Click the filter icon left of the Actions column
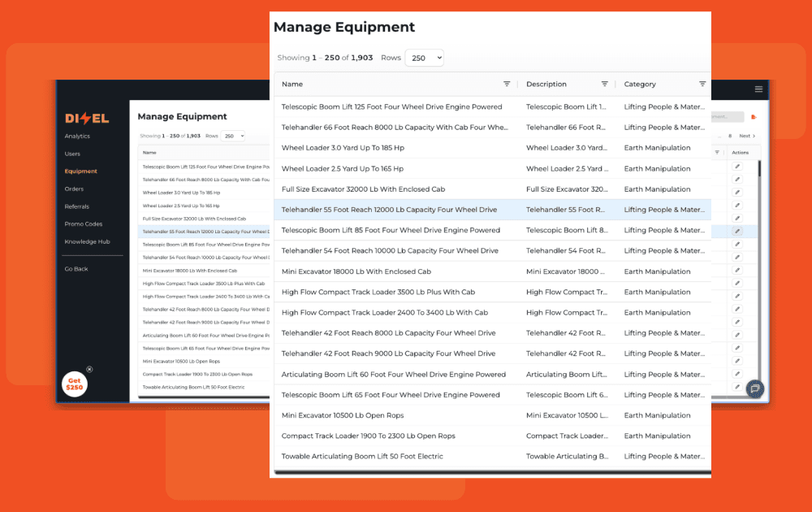 717,152
